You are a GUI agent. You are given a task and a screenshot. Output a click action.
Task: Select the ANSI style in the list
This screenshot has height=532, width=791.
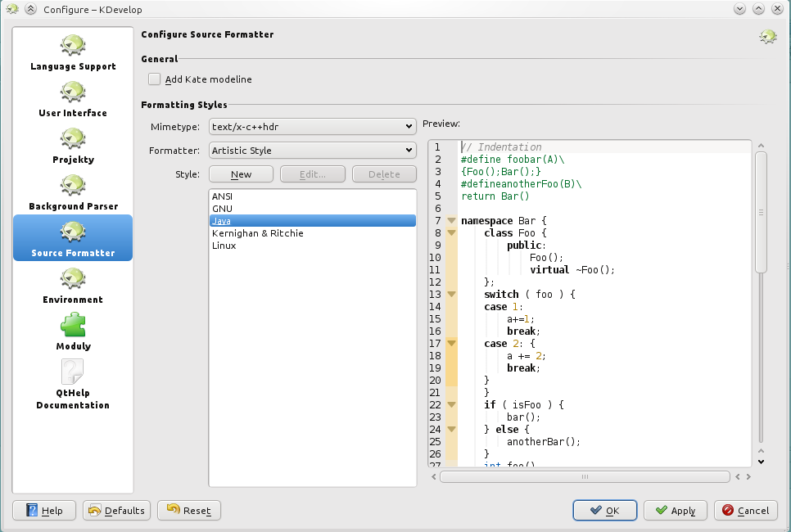coord(312,196)
